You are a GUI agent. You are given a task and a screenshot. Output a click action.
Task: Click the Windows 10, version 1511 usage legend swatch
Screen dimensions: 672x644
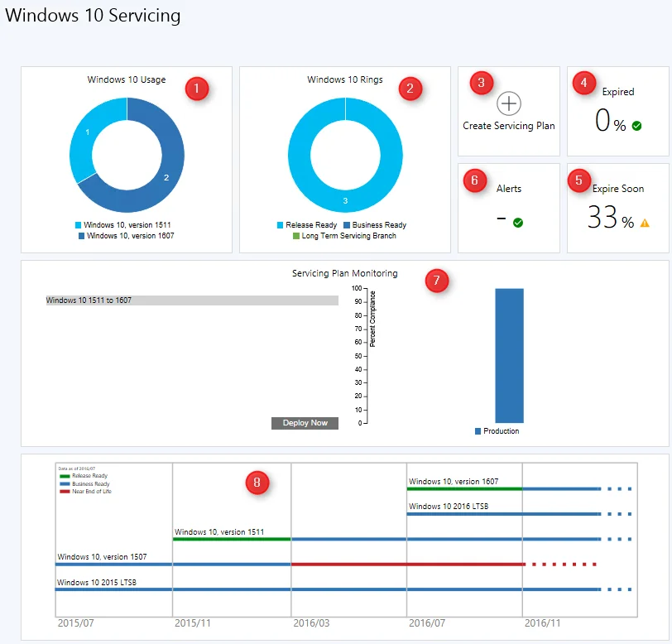[78, 225]
